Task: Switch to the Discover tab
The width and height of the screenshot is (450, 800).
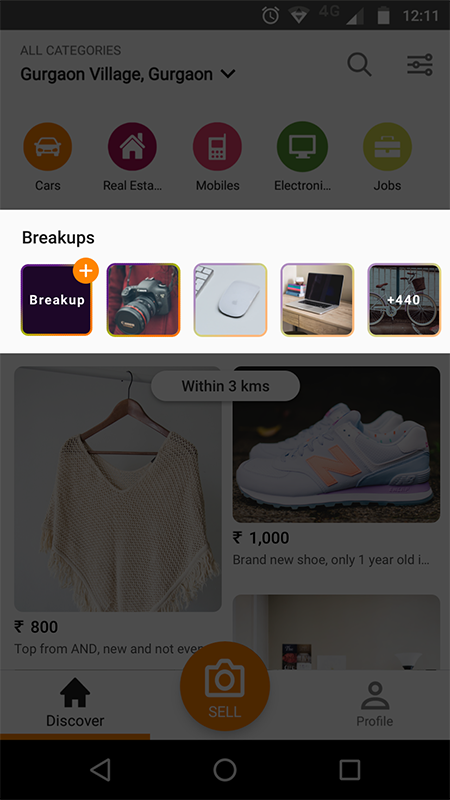Action: (75, 703)
